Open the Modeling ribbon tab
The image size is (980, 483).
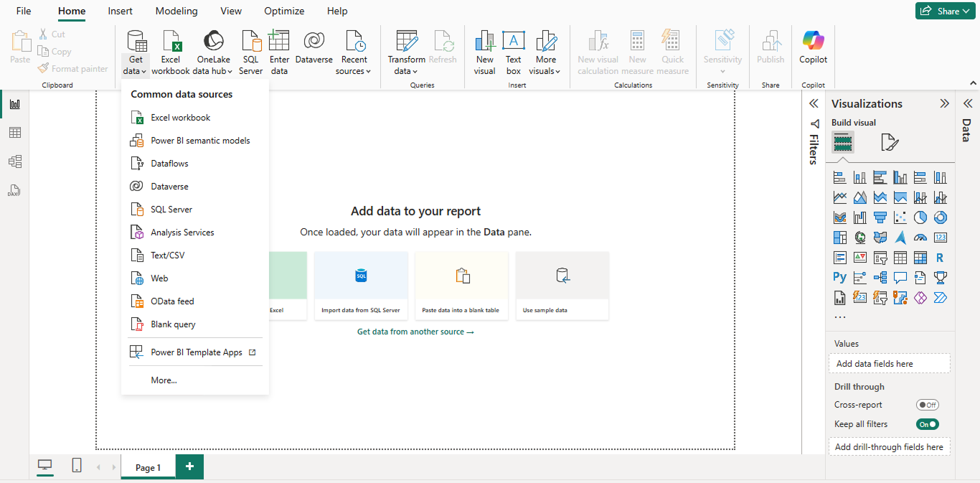(x=176, y=11)
